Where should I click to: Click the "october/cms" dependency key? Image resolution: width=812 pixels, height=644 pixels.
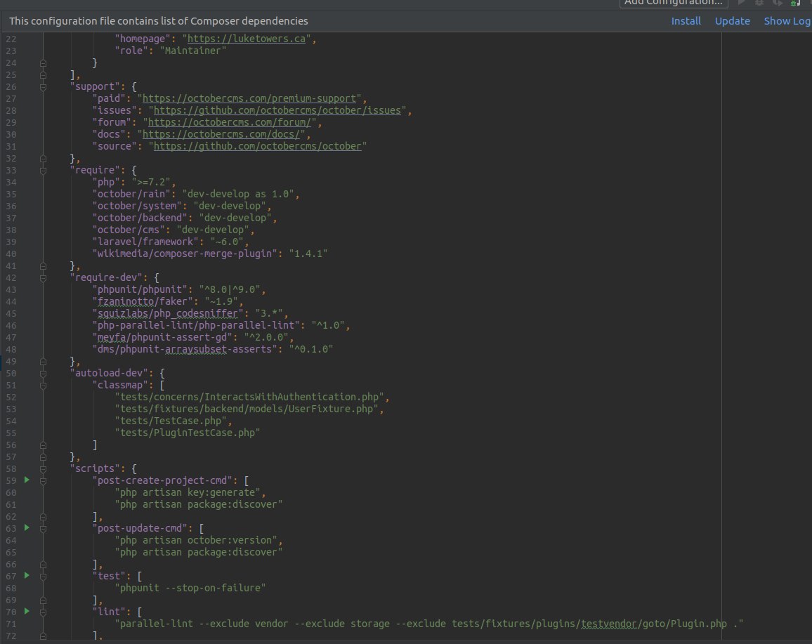129,230
